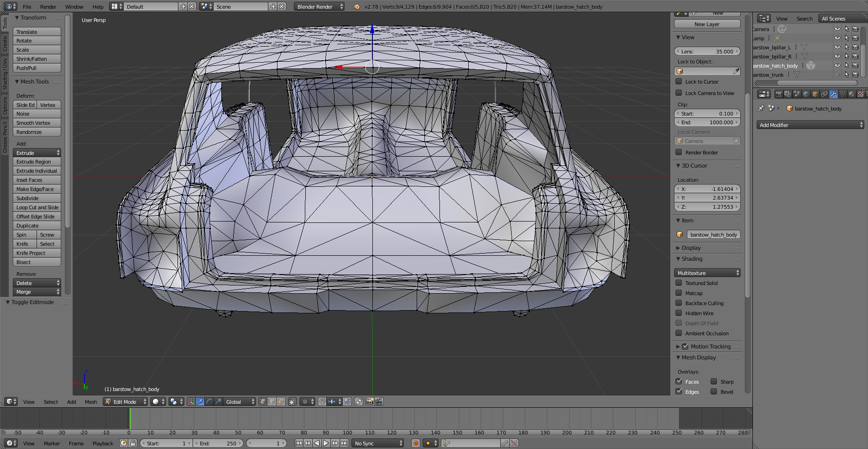Click the Lens value slider field
The image size is (868, 449).
(x=707, y=52)
